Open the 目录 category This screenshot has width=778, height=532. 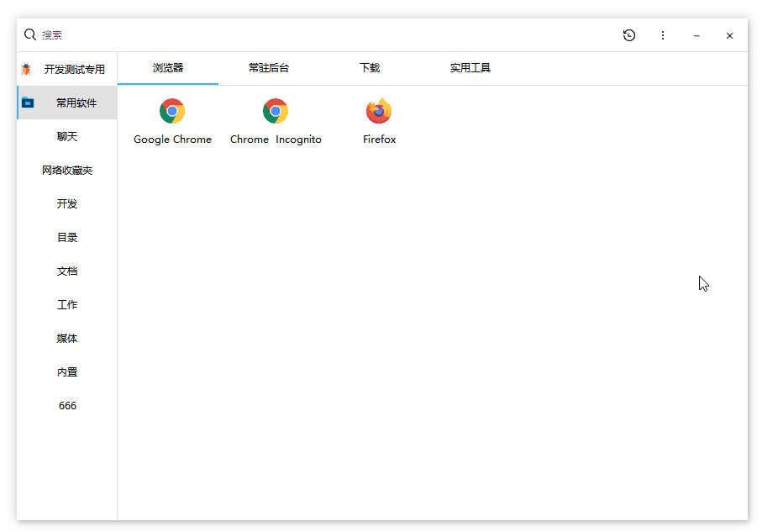67,238
